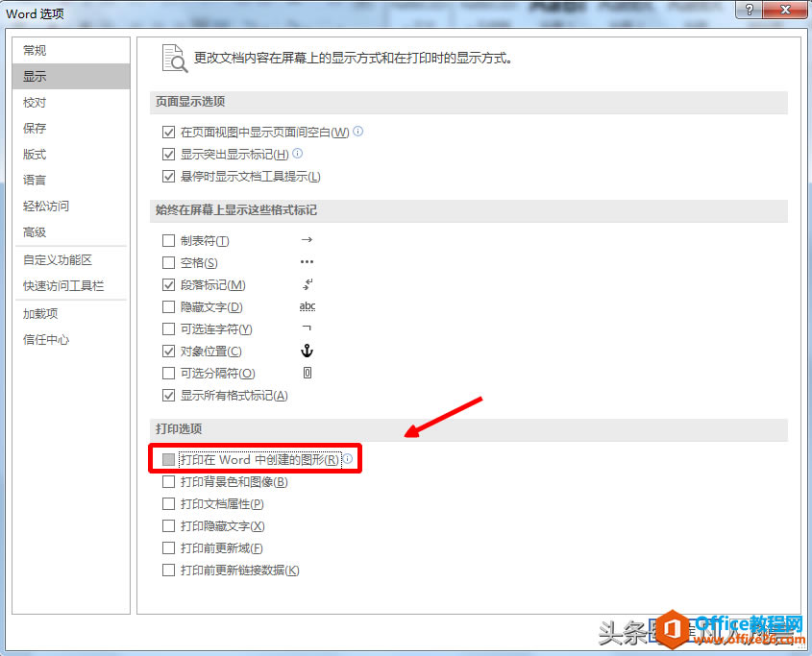Image resolution: width=812 pixels, height=656 pixels.
Task: Click the 始终在屏幕上显示这些格式标记 heading
Action: point(236,209)
